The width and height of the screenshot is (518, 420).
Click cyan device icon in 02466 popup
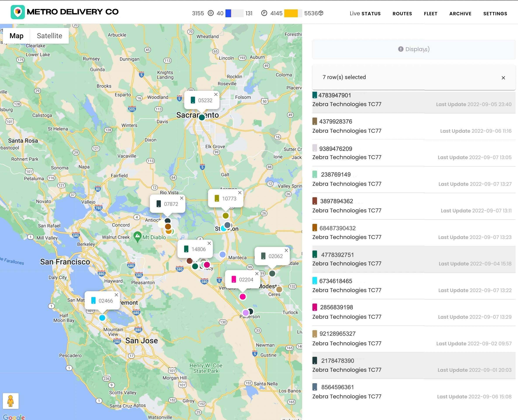pos(93,301)
